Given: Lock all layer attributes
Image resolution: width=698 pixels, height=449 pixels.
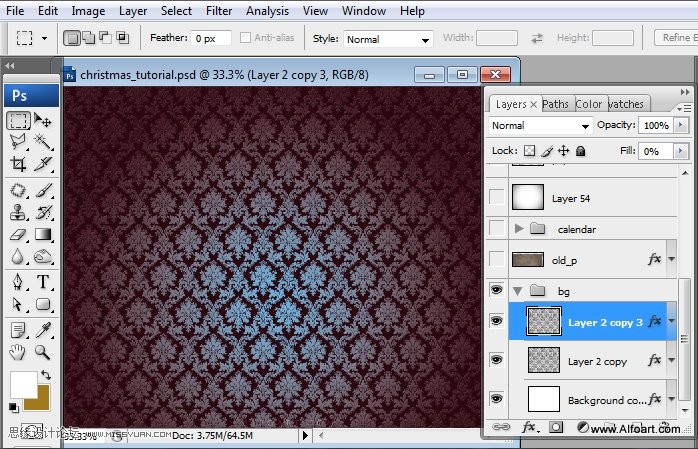Looking at the screenshot, I should point(580,151).
